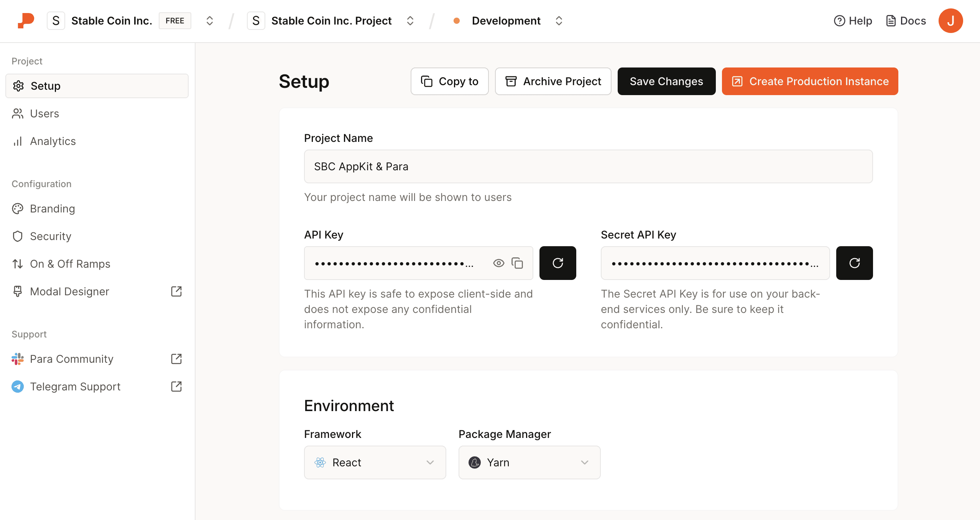
Task: Open On & Off Ramps settings
Action: point(97,264)
